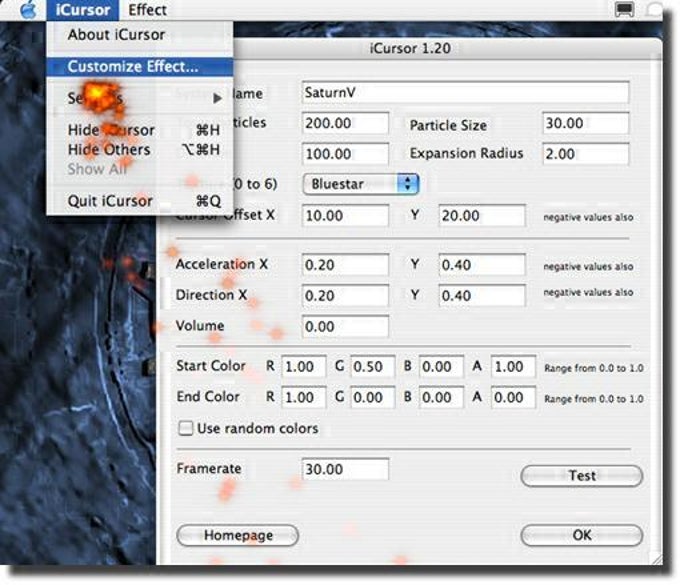Screen dimensions: 680x585
Task: Click the Expansion Radius field
Action: [585, 154]
